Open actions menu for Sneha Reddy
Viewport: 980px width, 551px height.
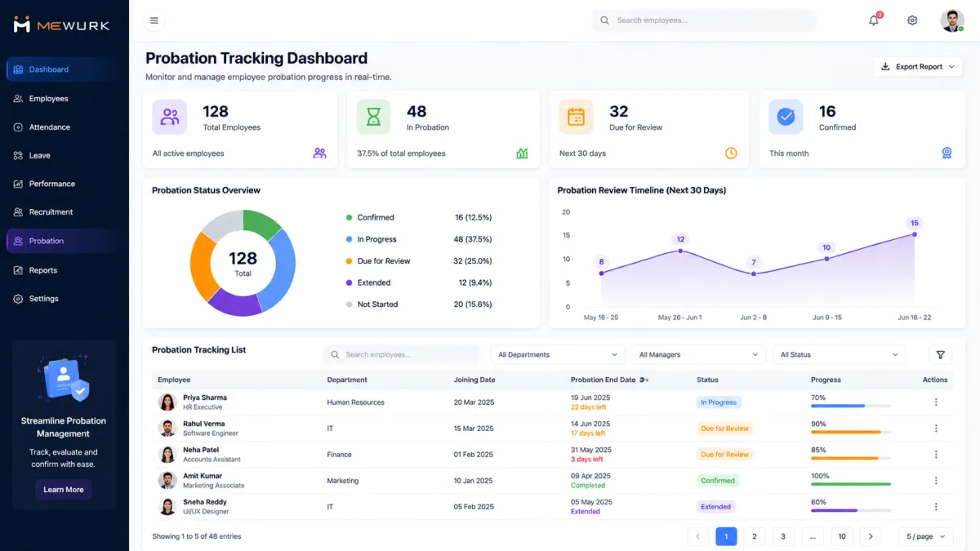point(936,507)
